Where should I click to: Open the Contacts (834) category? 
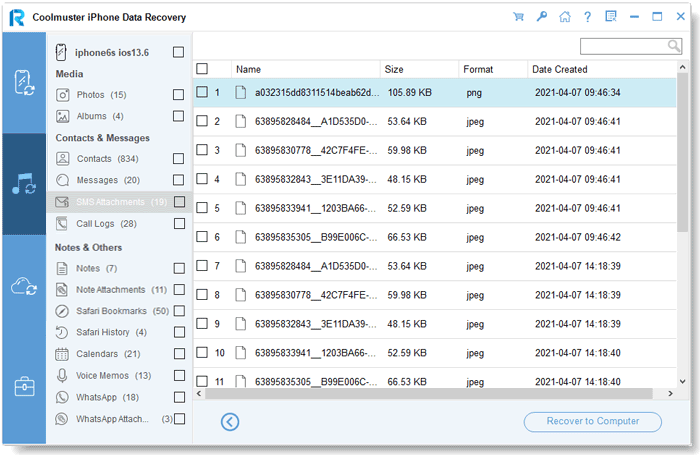click(x=108, y=159)
